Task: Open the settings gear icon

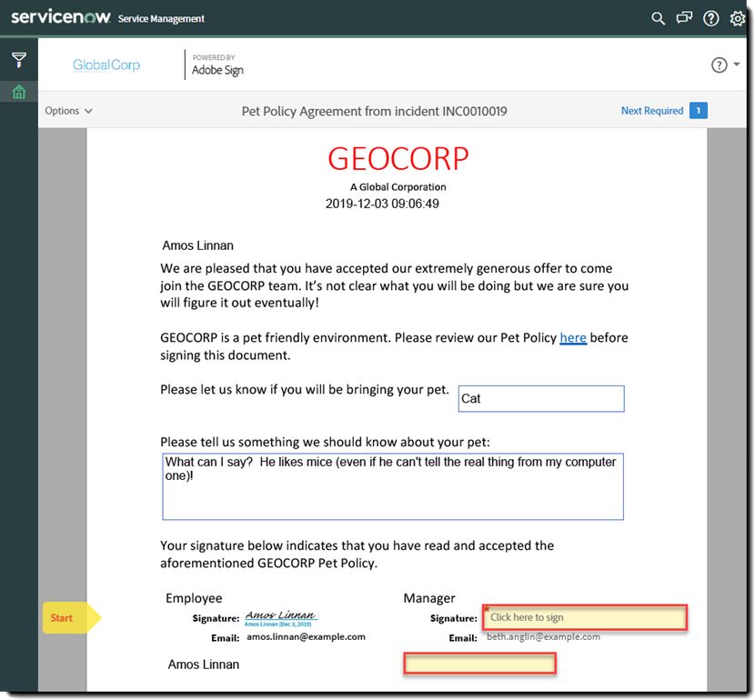Action: click(x=737, y=18)
